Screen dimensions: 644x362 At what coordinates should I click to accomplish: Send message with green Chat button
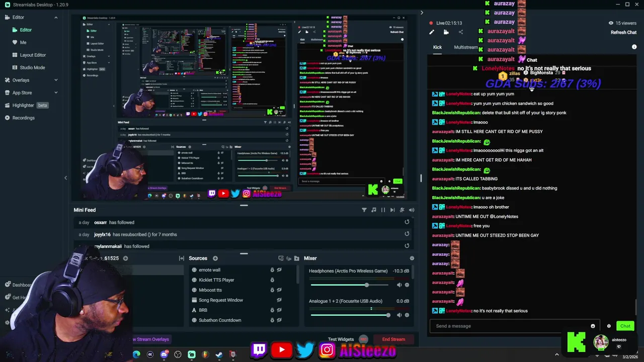coord(625,326)
